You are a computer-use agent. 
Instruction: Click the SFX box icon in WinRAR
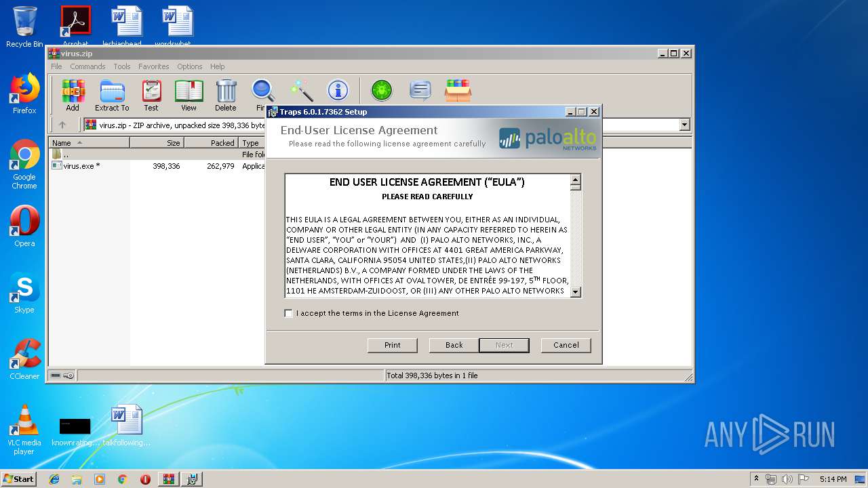click(458, 90)
